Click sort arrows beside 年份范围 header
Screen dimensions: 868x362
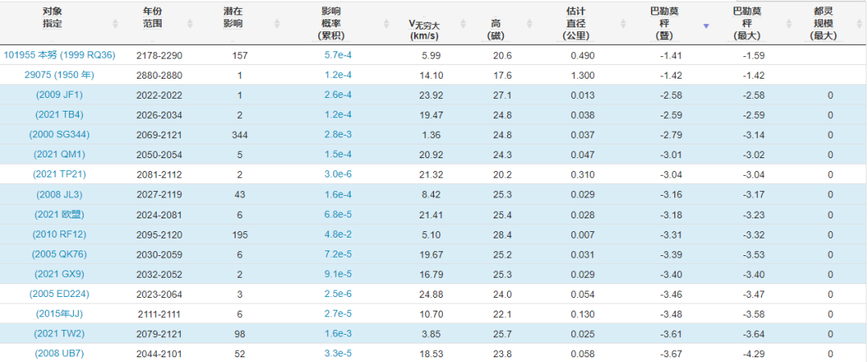[x=190, y=24]
